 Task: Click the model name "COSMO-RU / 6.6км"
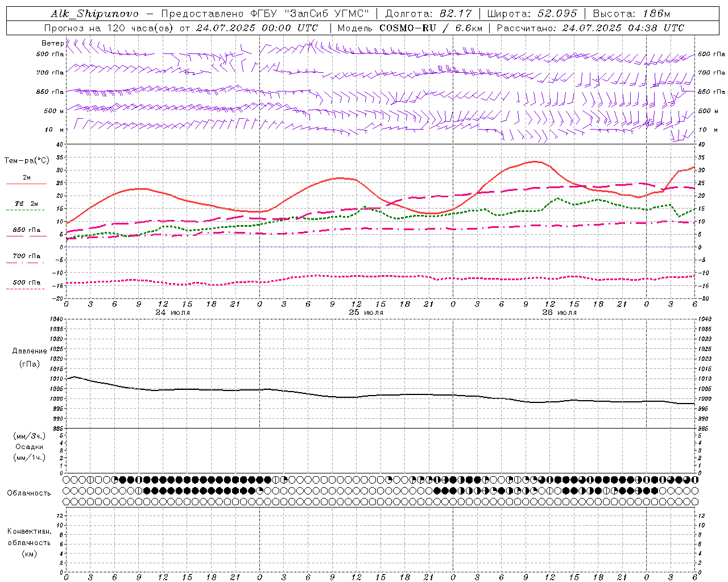(x=431, y=28)
